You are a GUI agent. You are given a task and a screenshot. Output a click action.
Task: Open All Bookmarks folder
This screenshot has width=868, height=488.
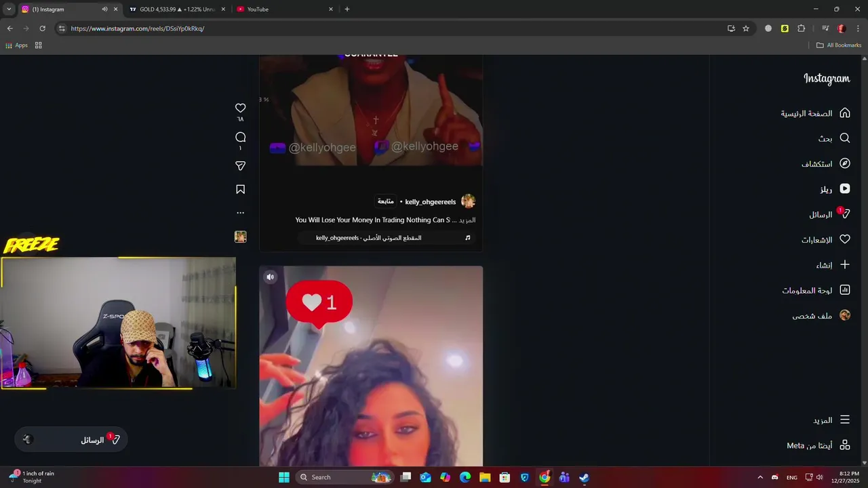tap(839, 45)
